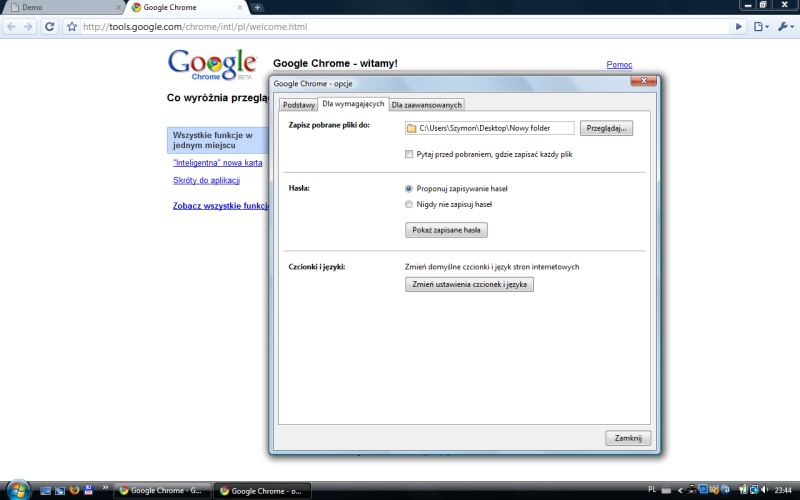Viewport: 800px width, 500px height.
Task: Click the Google Chrome logo
Action: 212,65
